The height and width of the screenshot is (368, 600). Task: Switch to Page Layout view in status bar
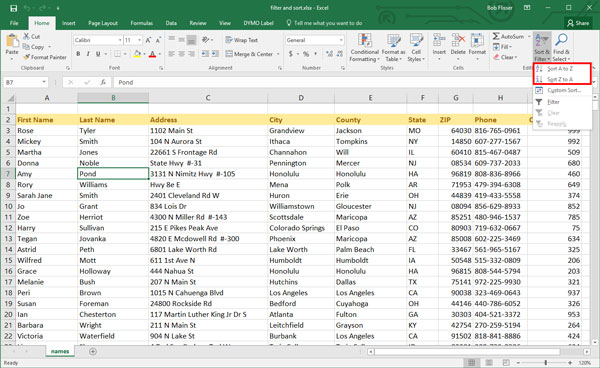pyautogui.click(x=489, y=362)
